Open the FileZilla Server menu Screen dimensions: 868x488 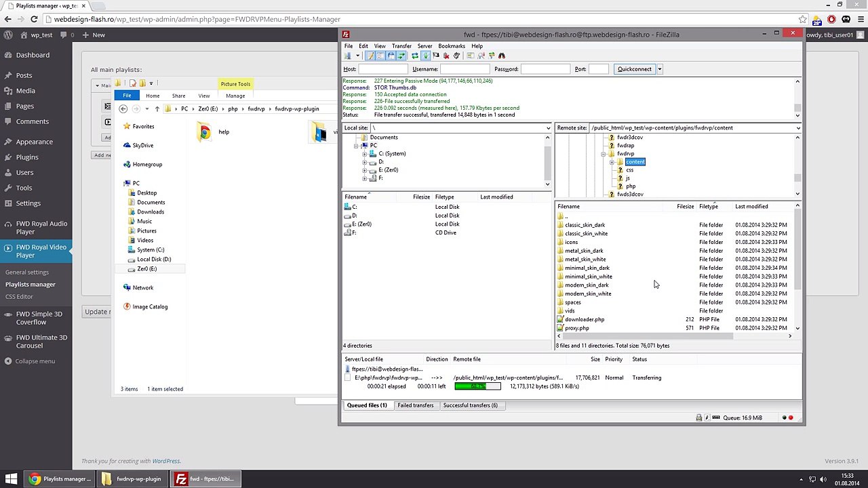(425, 46)
